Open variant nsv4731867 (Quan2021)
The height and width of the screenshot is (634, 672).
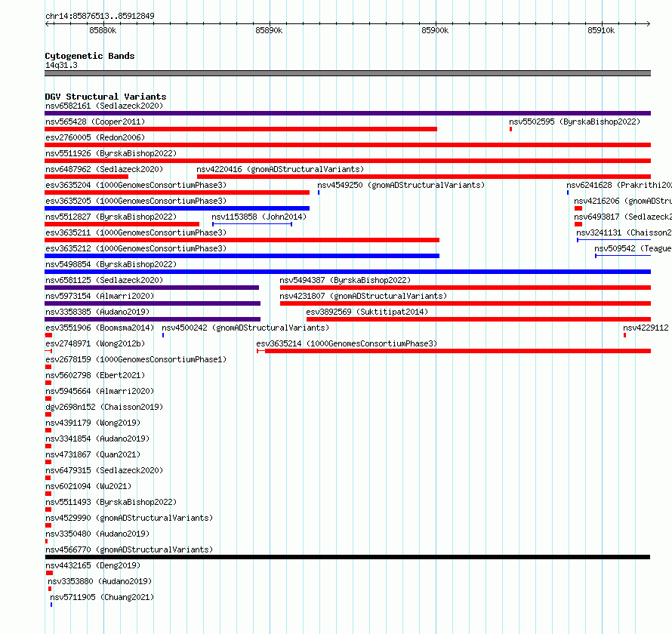93,454
